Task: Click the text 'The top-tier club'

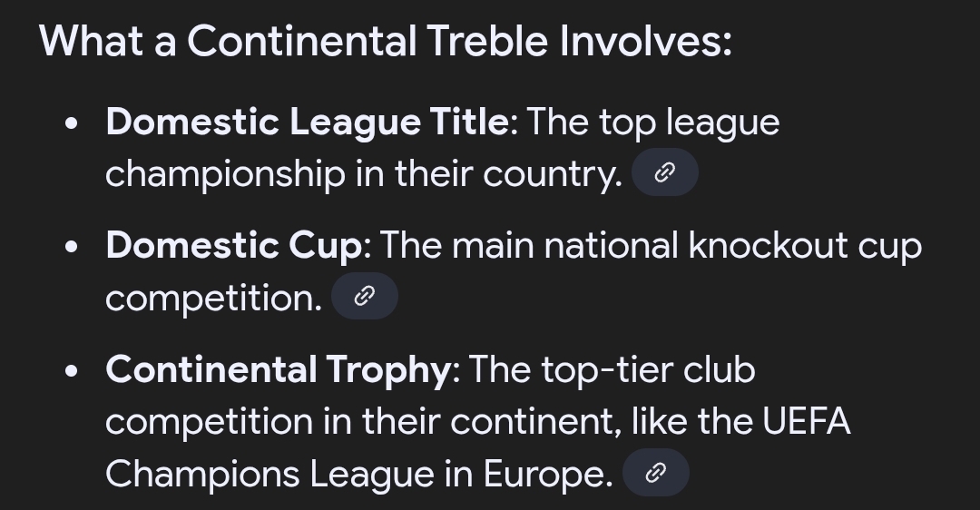Action: point(612,370)
